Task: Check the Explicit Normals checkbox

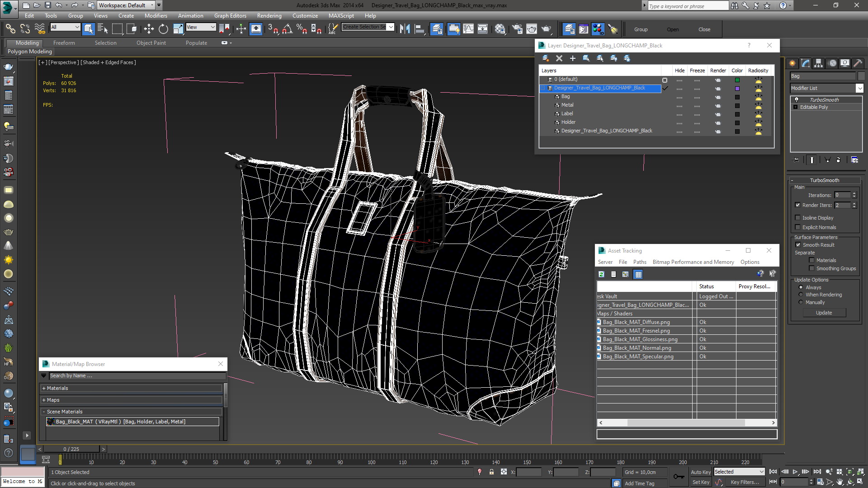Action: [798, 227]
